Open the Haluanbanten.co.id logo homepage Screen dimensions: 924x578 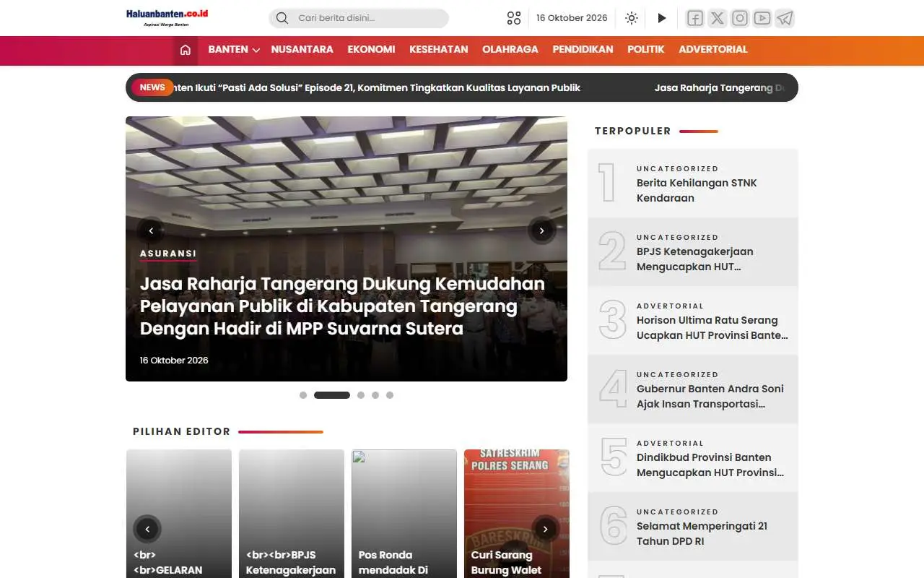point(167,17)
